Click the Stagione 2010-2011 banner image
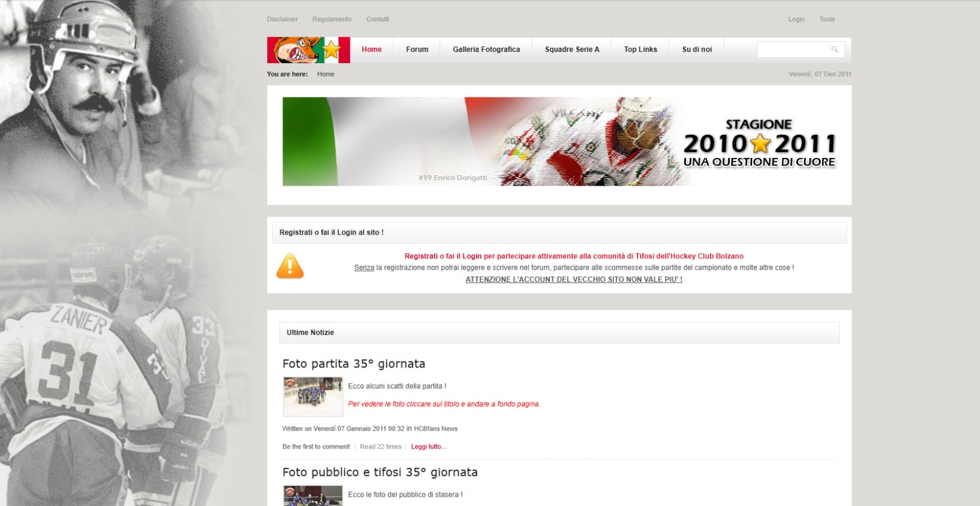Viewport: 980px width, 506px height. (559, 142)
